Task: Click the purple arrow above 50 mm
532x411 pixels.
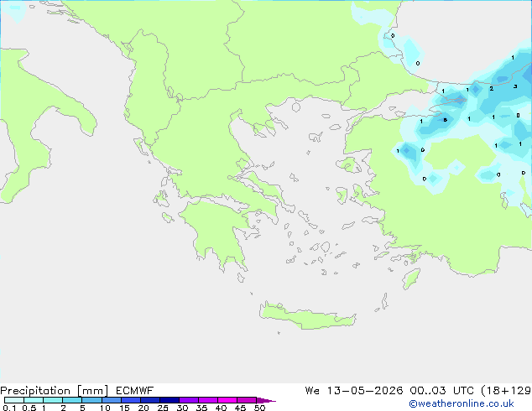Action: 266,400
